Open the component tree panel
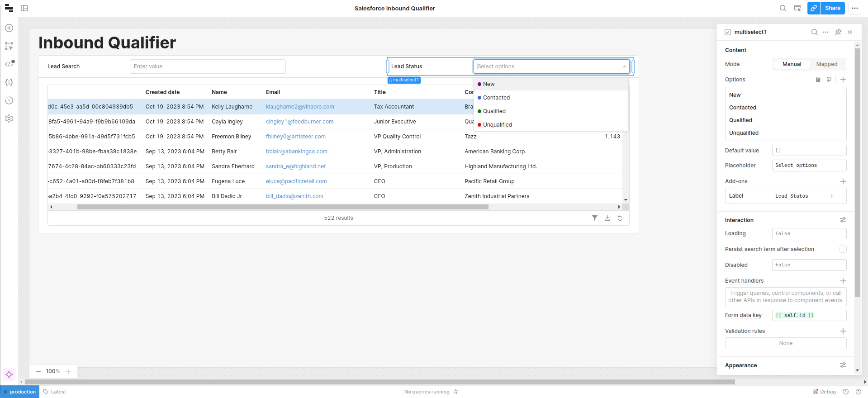Image resolution: width=868 pixels, height=398 pixels. pos(9,46)
